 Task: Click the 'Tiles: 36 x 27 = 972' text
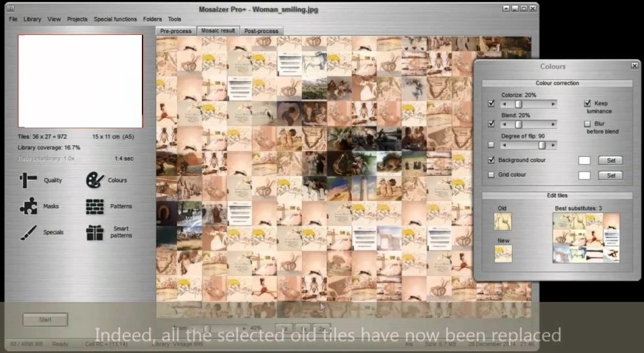click(42, 137)
